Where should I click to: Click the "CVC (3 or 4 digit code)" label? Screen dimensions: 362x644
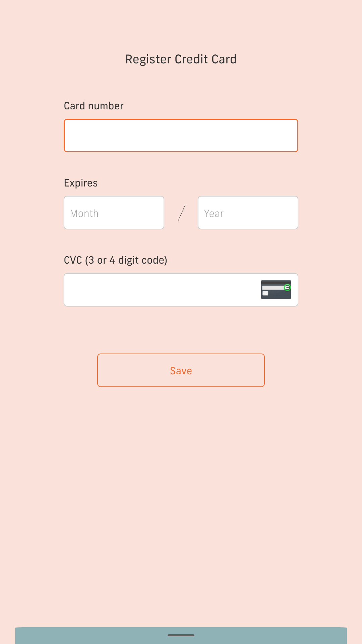coord(115,260)
